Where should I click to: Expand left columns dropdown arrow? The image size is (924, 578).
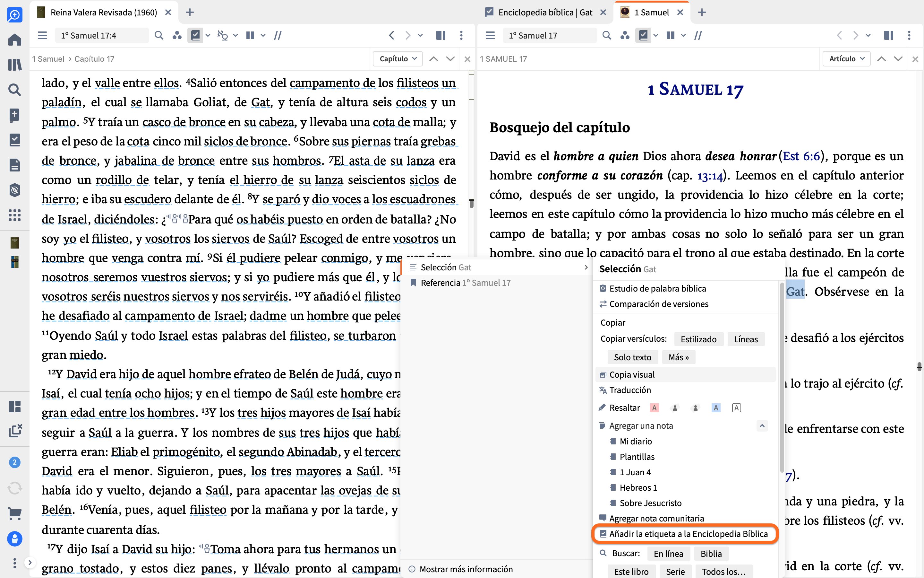pos(263,36)
